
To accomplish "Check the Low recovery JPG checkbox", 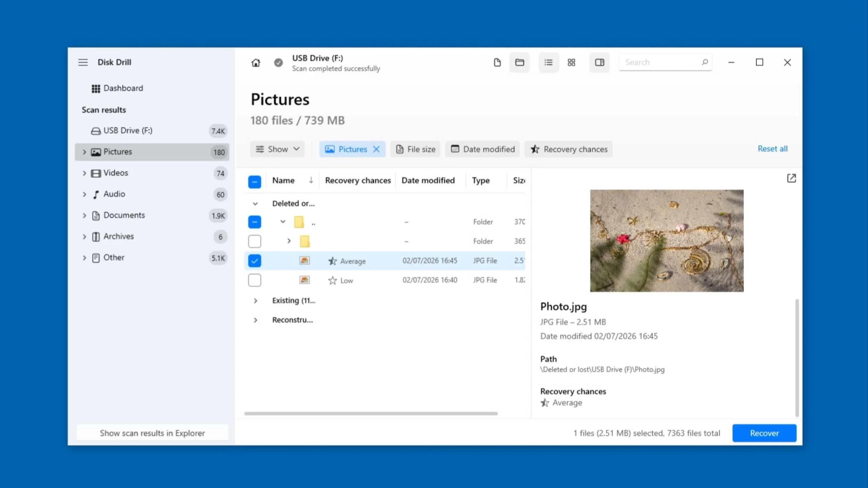I will (254, 280).
